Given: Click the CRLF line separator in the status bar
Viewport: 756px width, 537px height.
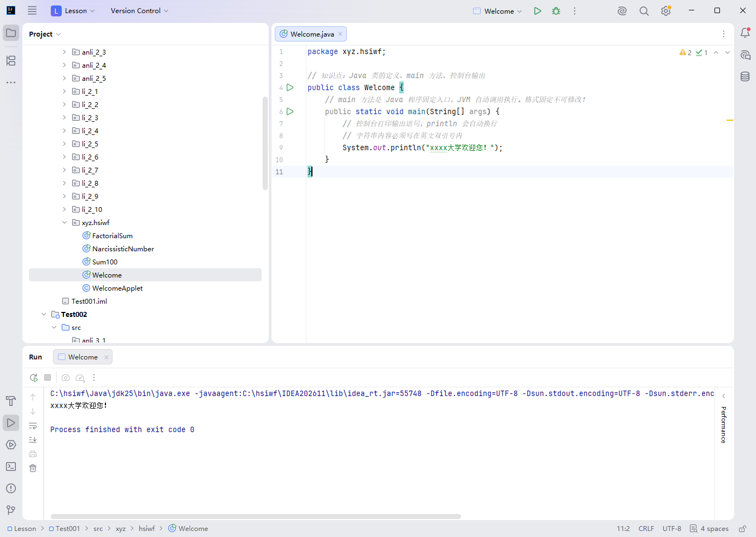Looking at the screenshot, I should [x=646, y=529].
